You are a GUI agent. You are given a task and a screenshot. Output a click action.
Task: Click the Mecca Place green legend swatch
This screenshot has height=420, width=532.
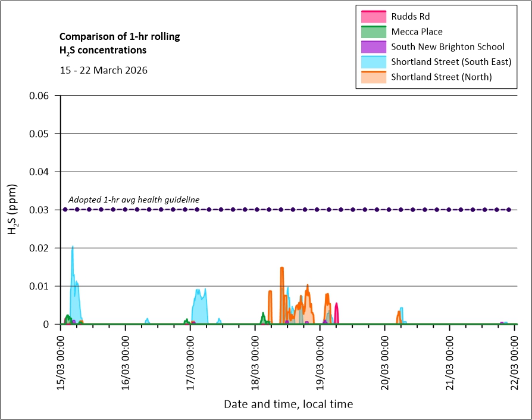point(373,32)
